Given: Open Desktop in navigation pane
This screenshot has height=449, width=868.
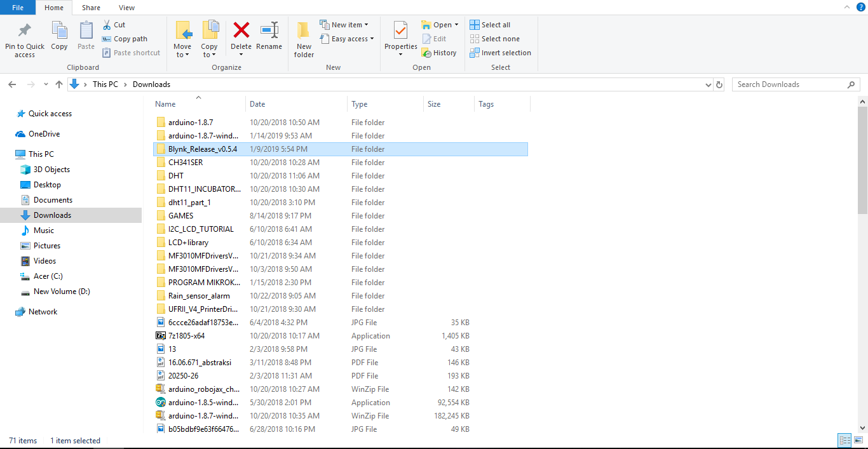Looking at the screenshot, I should click(x=47, y=185).
